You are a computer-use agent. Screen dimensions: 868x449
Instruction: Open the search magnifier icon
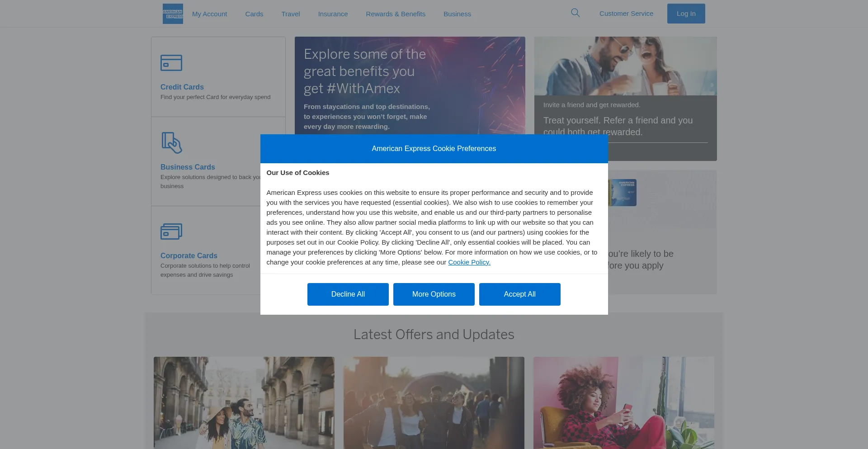[x=575, y=13]
